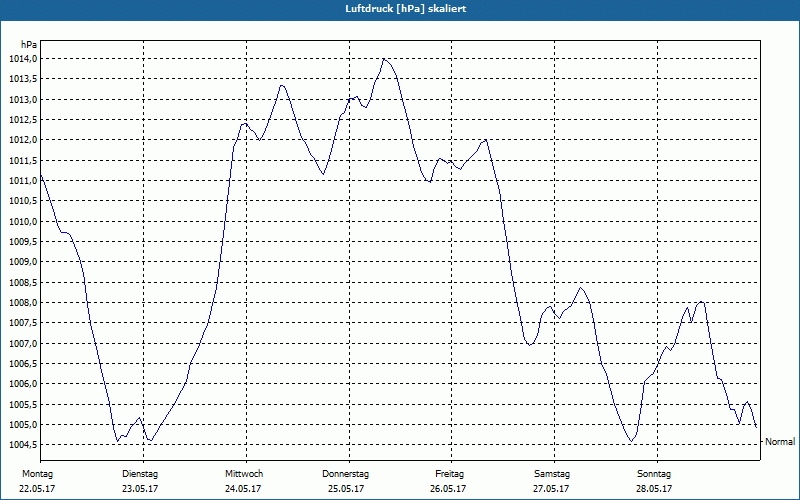The height and width of the screenshot is (500, 800).
Task: Click the title 'Luftdruck [hPa] skaliert'
Action: click(x=406, y=9)
